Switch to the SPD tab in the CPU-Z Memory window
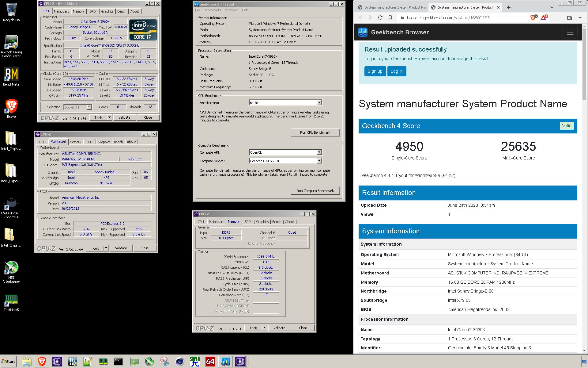 pyautogui.click(x=248, y=222)
